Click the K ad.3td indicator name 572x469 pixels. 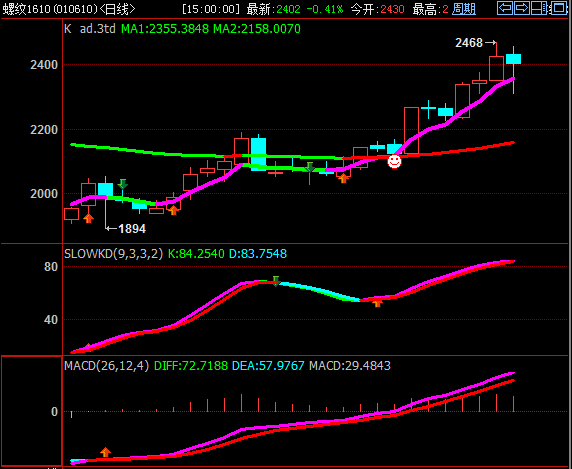(x=90, y=29)
